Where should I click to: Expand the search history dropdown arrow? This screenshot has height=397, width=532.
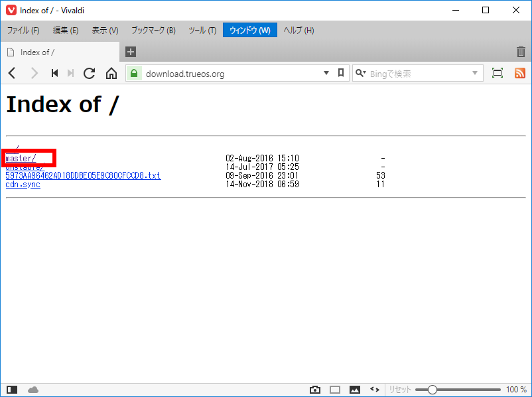[x=475, y=73]
